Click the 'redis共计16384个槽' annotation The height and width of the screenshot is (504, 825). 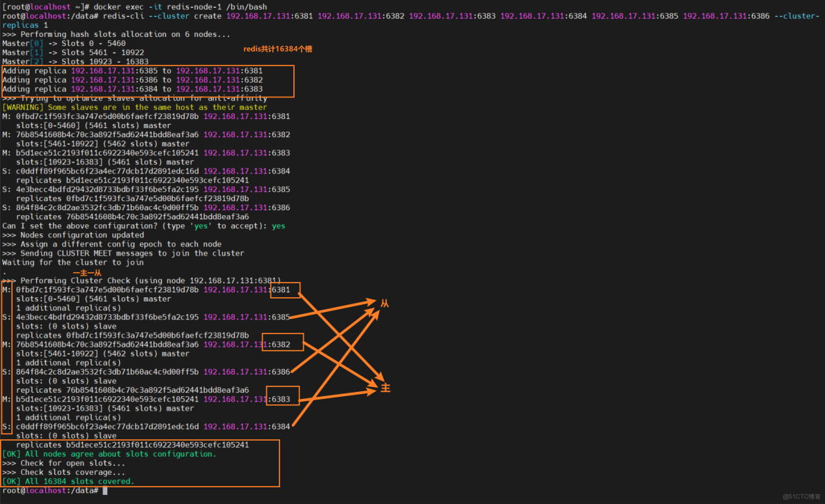[279, 49]
